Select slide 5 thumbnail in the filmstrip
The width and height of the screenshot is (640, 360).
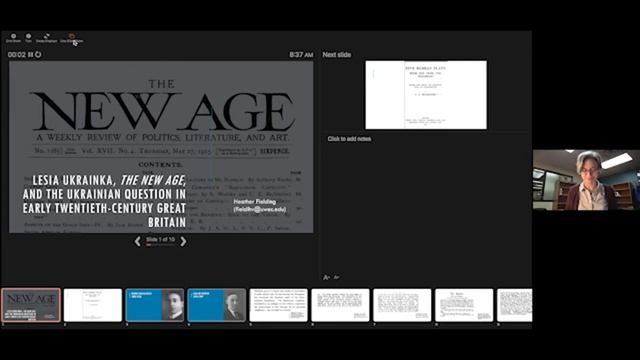[x=278, y=305]
